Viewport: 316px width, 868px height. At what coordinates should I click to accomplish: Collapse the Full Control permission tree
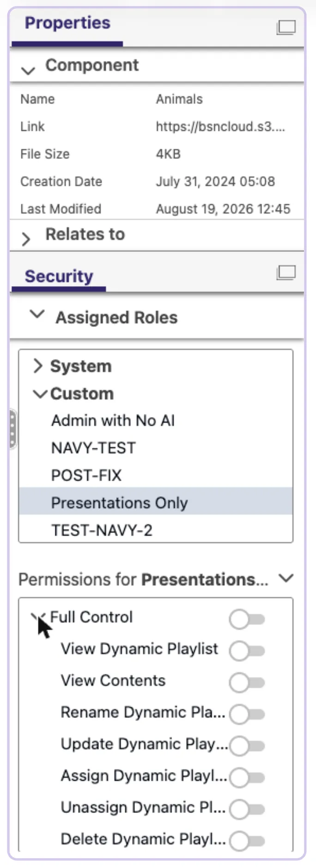click(38, 617)
